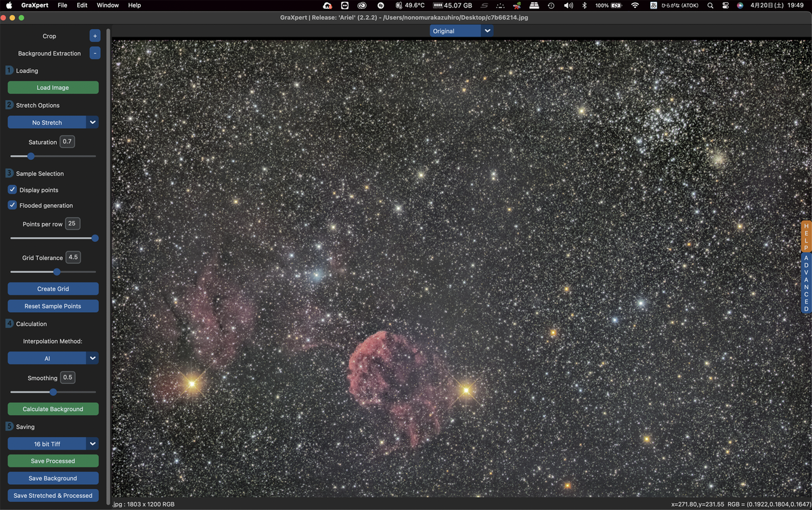Open the ADVANCED side tab
The width and height of the screenshot is (812, 510).
(806, 283)
